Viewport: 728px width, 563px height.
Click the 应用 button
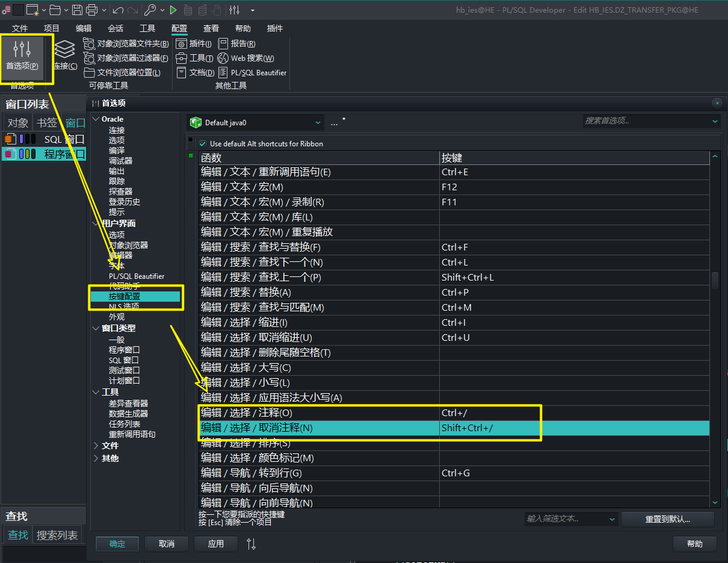pyautogui.click(x=216, y=544)
